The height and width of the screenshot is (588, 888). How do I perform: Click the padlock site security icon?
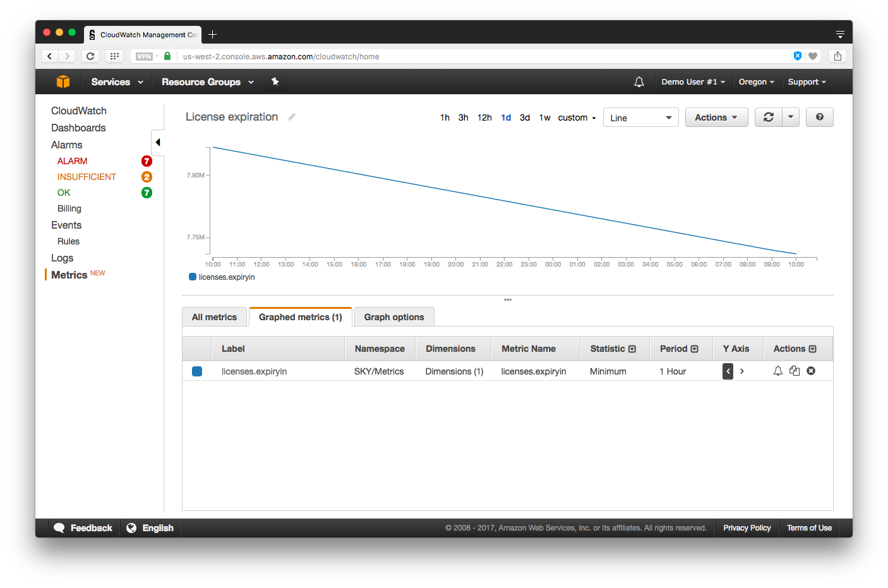pyautogui.click(x=167, y=56)
